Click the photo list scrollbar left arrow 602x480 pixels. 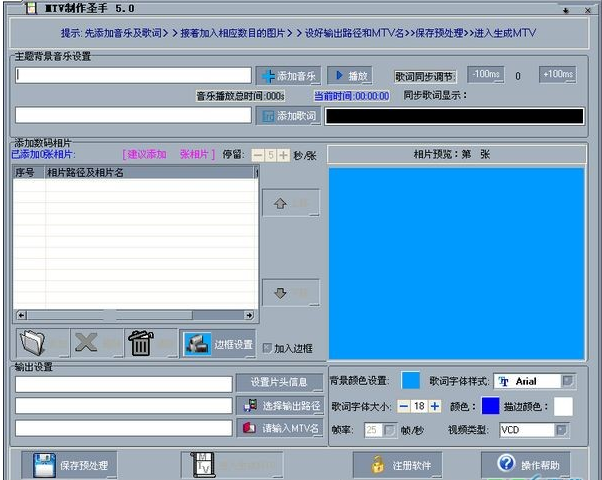tap(22, 315)
